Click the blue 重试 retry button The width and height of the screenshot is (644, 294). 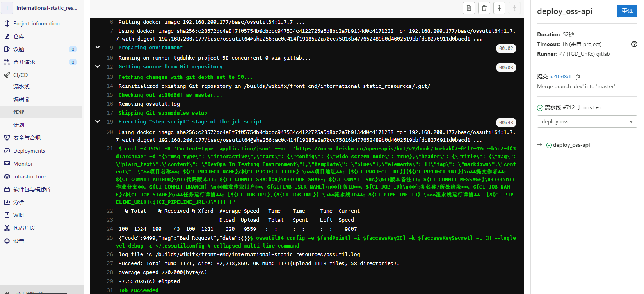[x=627, y=11]
